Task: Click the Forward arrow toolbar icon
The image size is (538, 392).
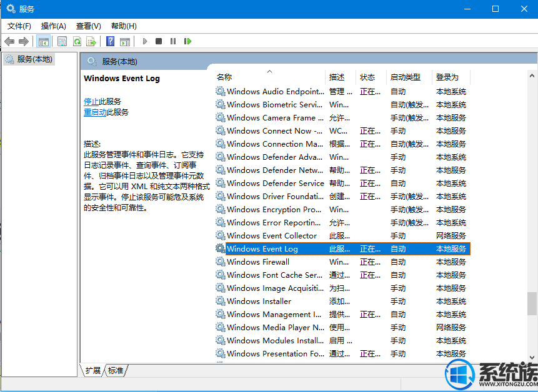Action: (x=24, y=41)
